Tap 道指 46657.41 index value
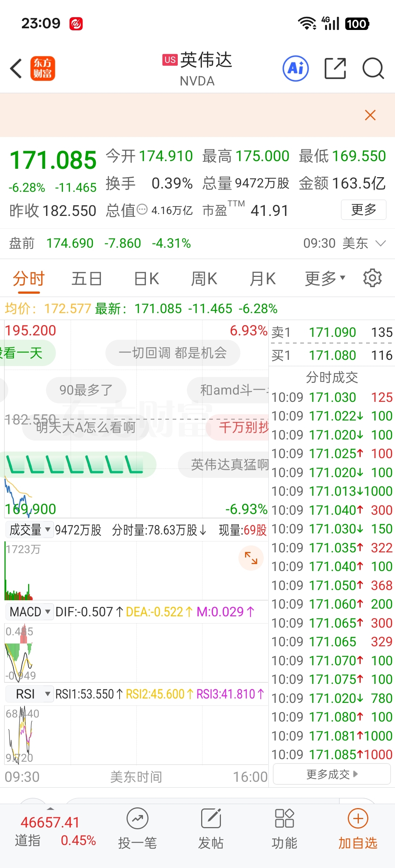Screen dimensions: 395x868 tap(50, 822)
